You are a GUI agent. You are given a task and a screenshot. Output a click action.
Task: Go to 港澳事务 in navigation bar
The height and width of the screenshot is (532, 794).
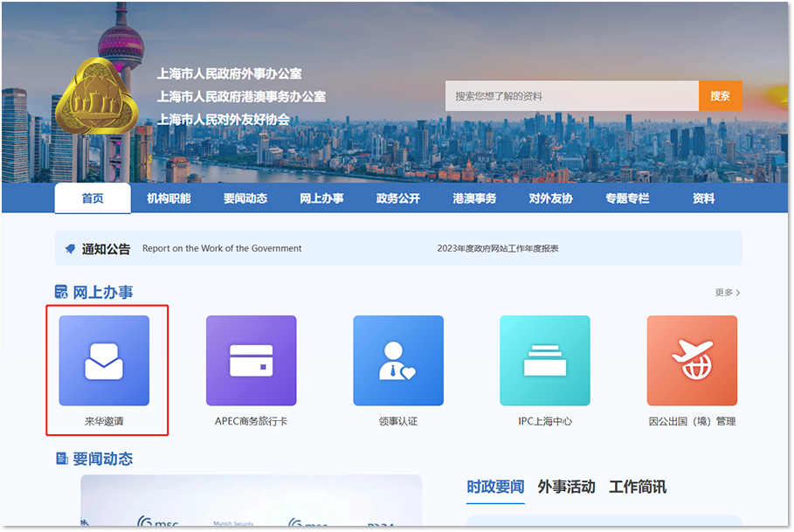[x=474, y=198]
